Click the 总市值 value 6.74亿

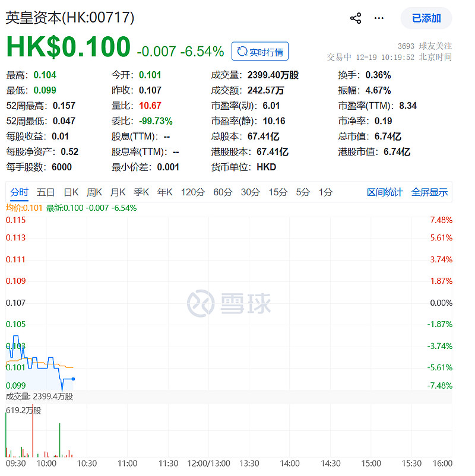[x=388, y=137]
